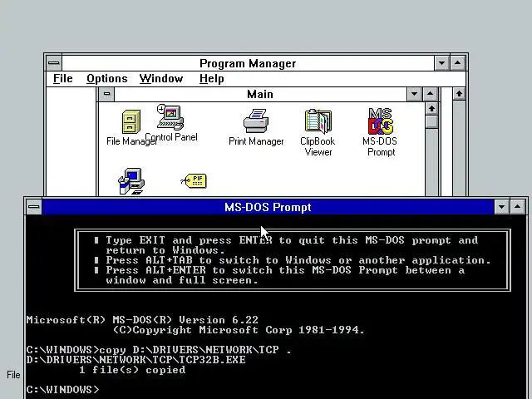Screen dimensions: 532x399
Task: Minimize the Program Manager window
Action: pyautogui.click(x=441, y=63)
